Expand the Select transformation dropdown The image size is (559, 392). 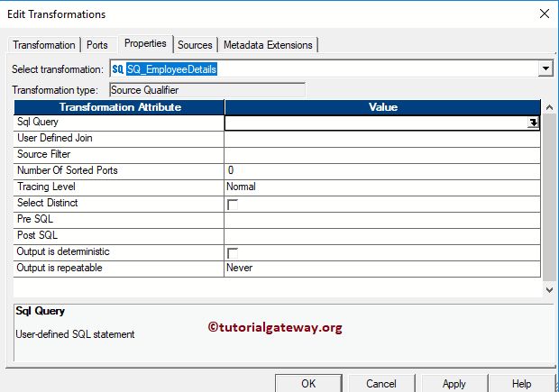pyautogui.click(x=545, y=68)
